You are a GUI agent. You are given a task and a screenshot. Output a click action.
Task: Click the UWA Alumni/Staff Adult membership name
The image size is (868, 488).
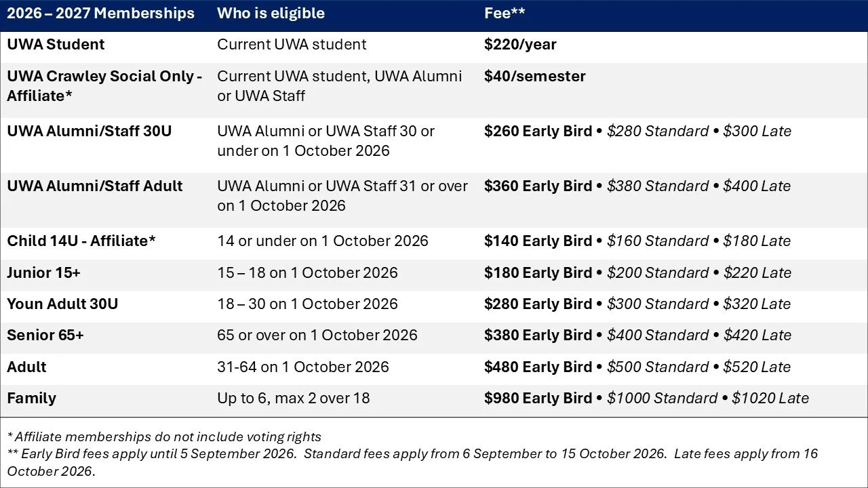(x=94, y=186)
